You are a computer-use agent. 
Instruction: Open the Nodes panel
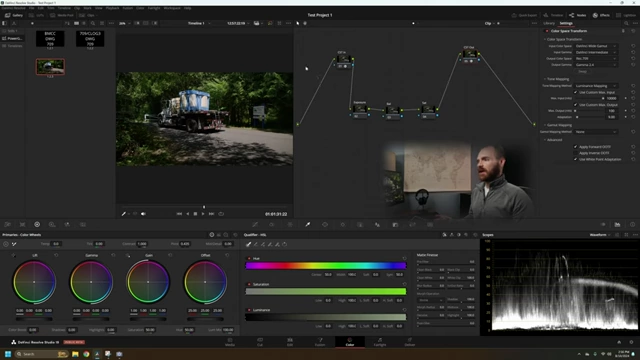(x=578, y=15)
